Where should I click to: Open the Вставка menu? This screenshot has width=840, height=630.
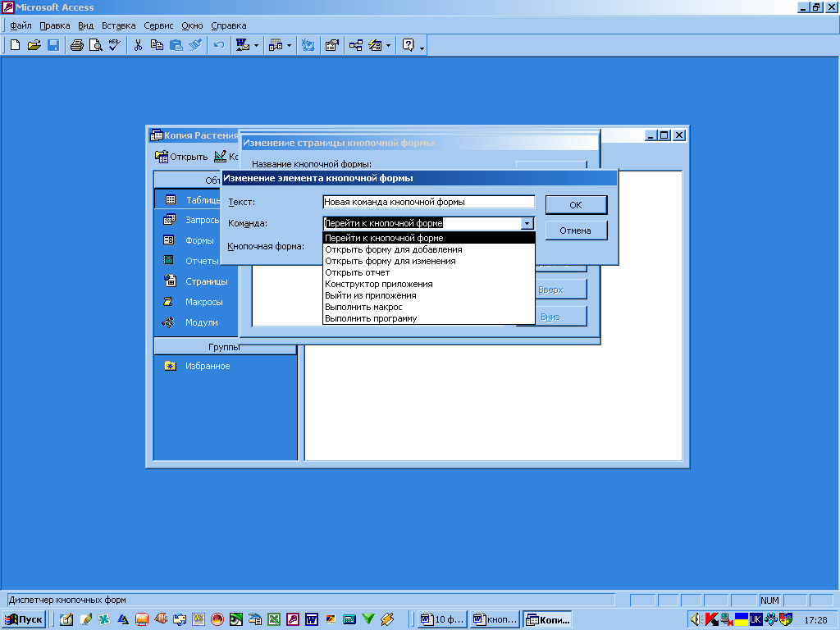point(118,25)
